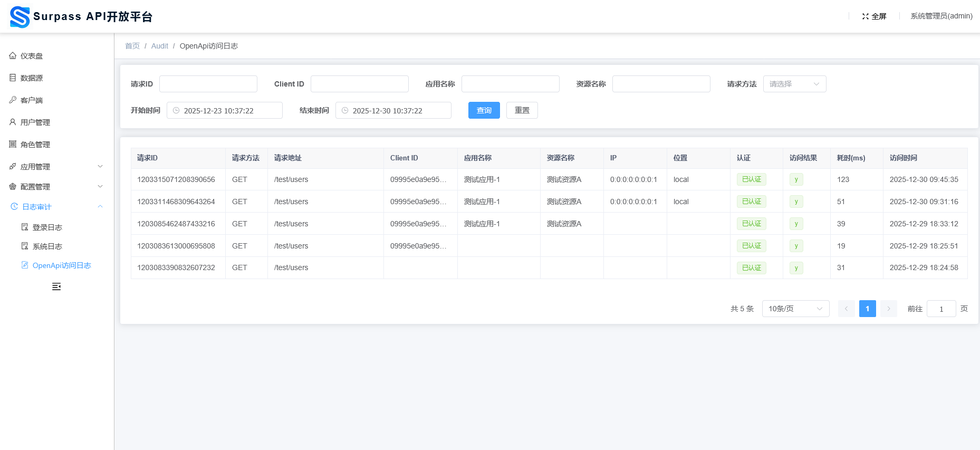
Task: Click the 前往 page number input
Action: coord(941,309)
